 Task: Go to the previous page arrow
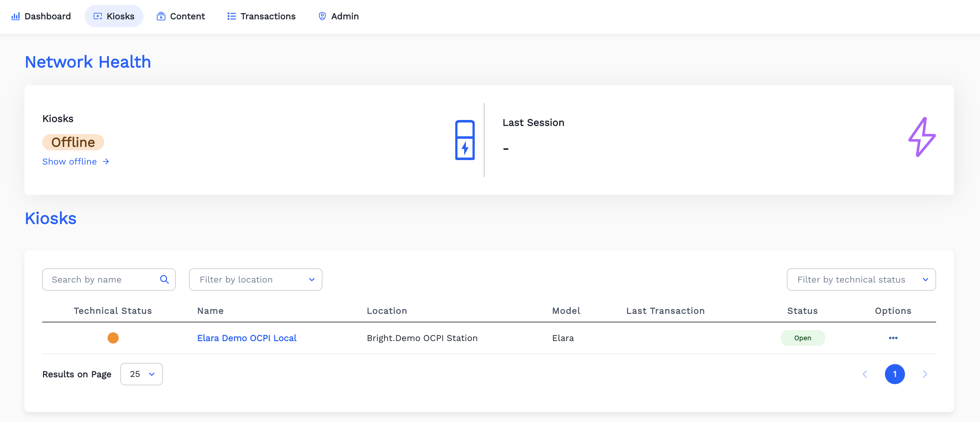tap(865, 374)
